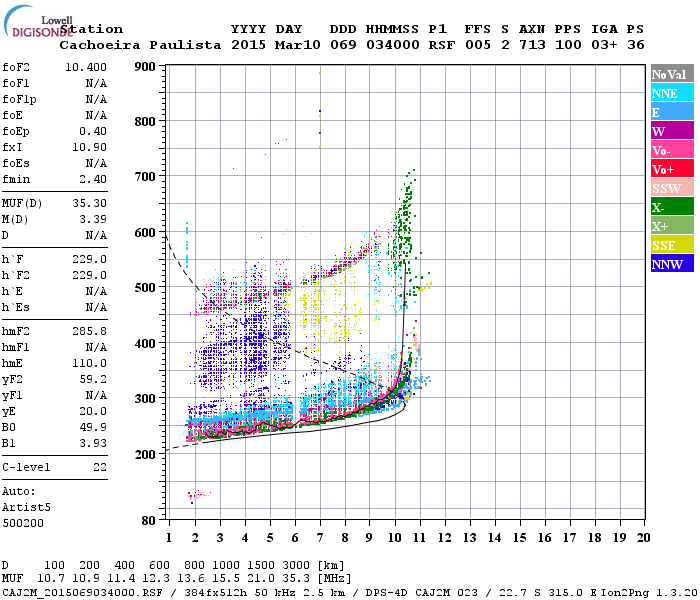Click the CAJ2M_2015069034000.RSF file name
Image resolution: width=700 pixels, height=600 pixels.
(x=82, y=593)
